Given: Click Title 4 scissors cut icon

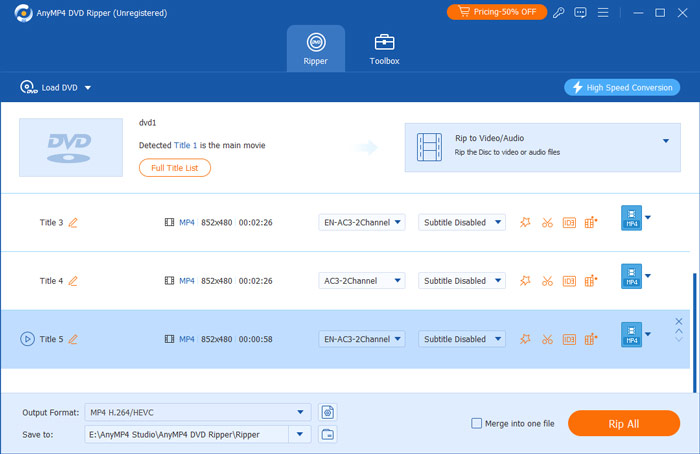Looking at the screenshot, I should [x=547, y=281].
